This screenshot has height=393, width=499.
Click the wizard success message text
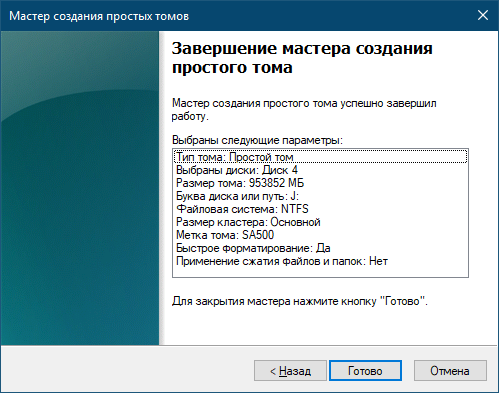tap(304, 110)
